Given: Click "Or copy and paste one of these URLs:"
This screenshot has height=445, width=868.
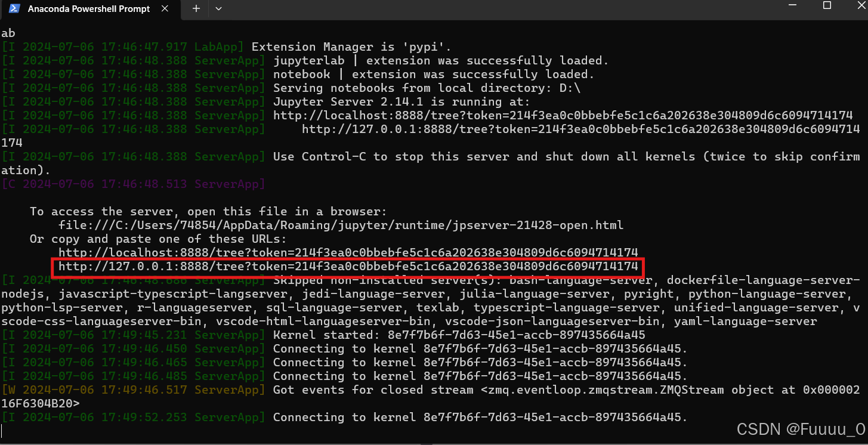Looking at the screenshot, I should click(159, 239).
